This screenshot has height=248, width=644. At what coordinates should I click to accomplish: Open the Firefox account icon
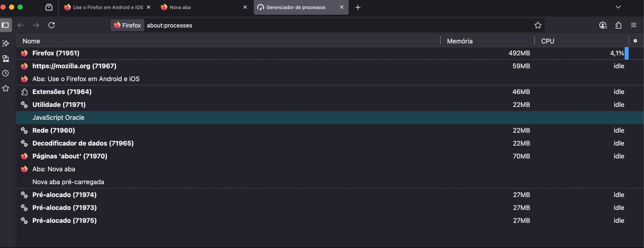603,25
